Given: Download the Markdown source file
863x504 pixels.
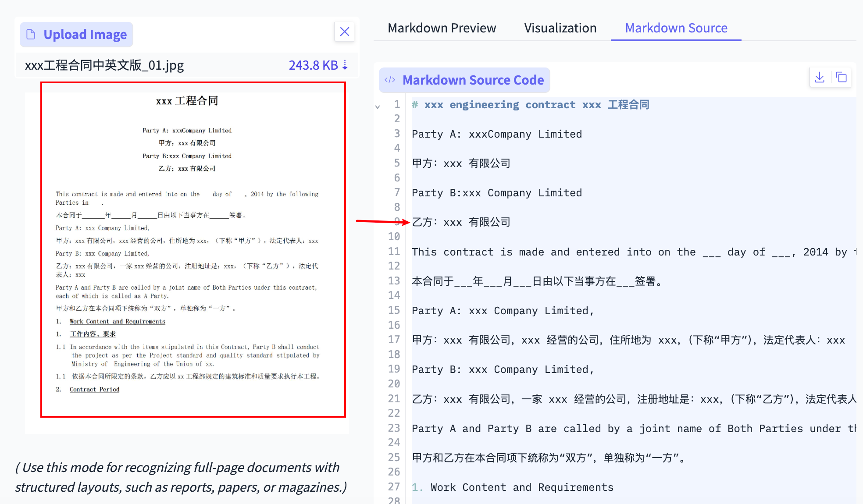Looking at the screenshot, I should click(x=819, y=77).
